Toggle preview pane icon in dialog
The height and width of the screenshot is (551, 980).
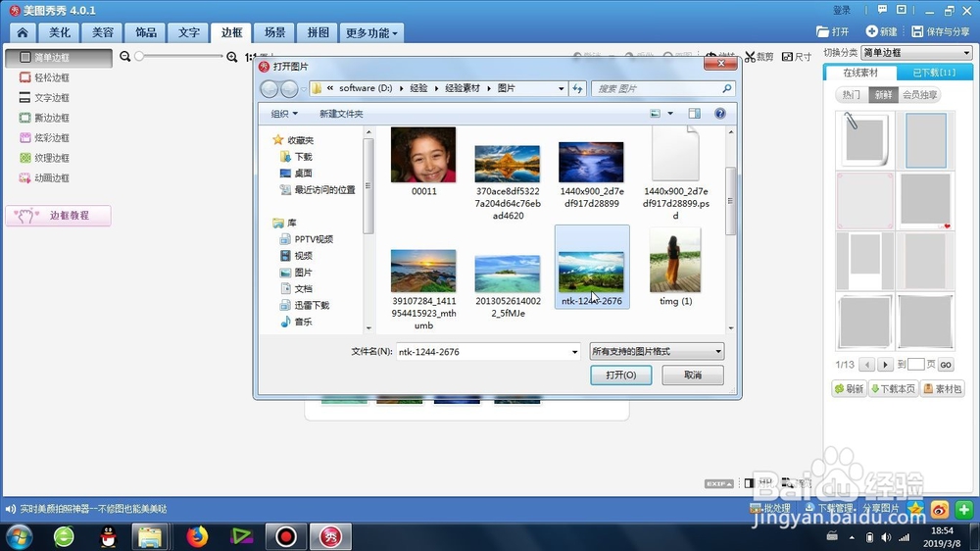click(x=695, y=113)
